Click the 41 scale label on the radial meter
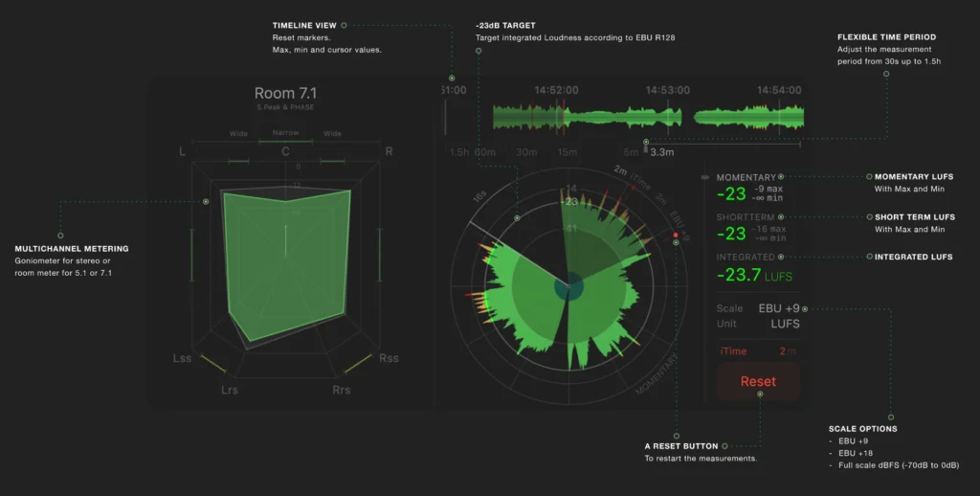Image resolution: width=980 pixels, height=496 pixels. point(571,229)
